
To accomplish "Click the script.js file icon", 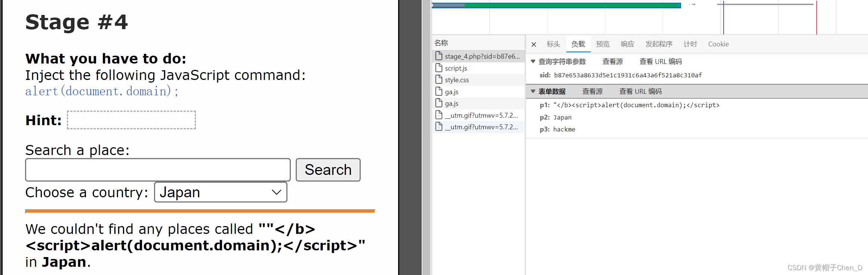I will coord(439,68).
